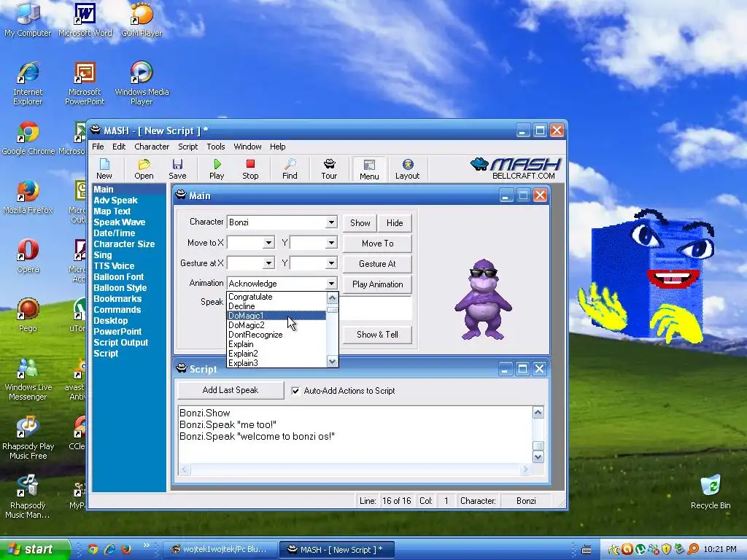This screenshot has width=747, height=560.
Task: Click the Hide character button
Action: [x=395, y=223]
